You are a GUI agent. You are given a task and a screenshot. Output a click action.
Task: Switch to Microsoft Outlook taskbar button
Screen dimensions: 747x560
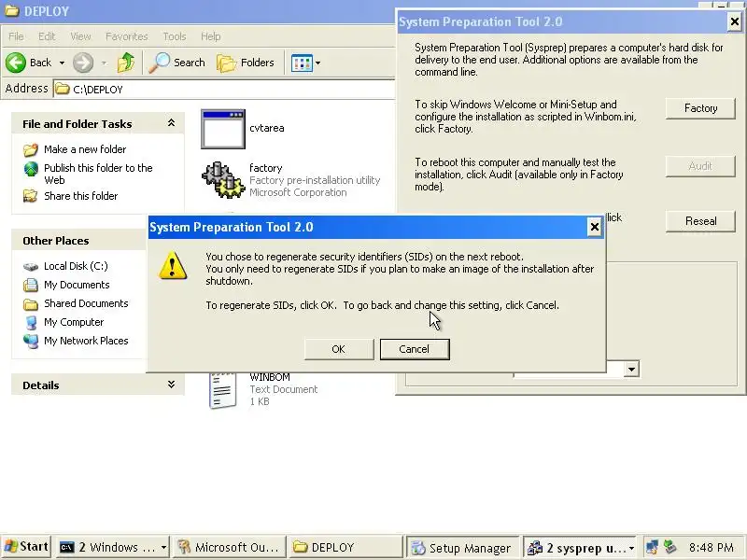pos(229,548)
